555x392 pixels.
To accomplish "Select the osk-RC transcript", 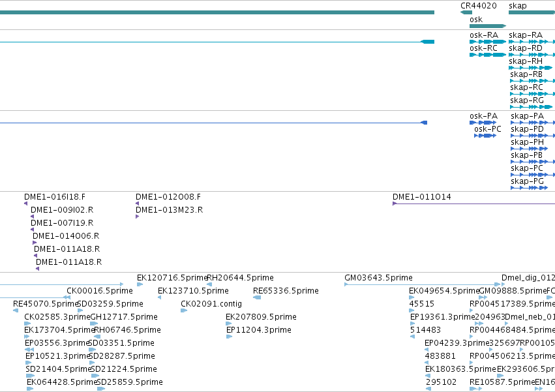I will coord(488,55).
